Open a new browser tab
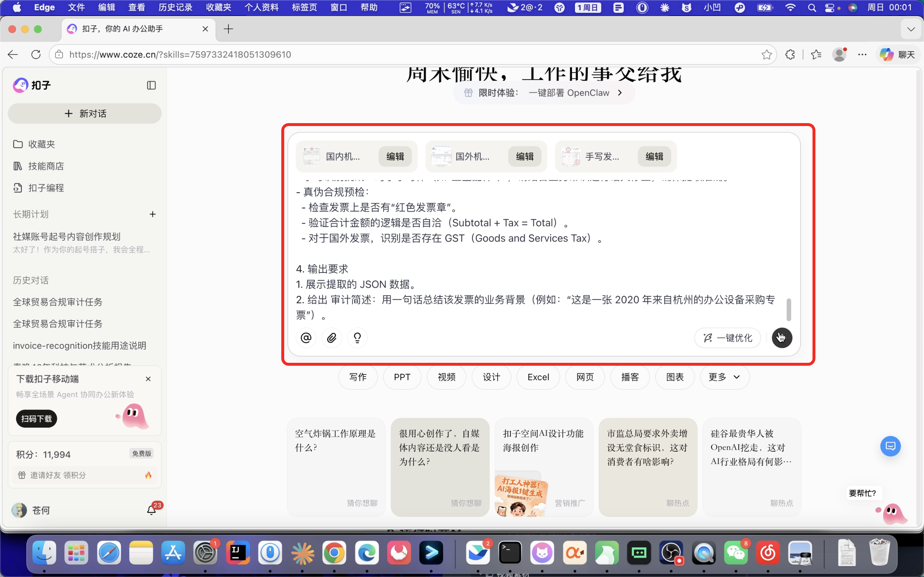 coord(228,29)
